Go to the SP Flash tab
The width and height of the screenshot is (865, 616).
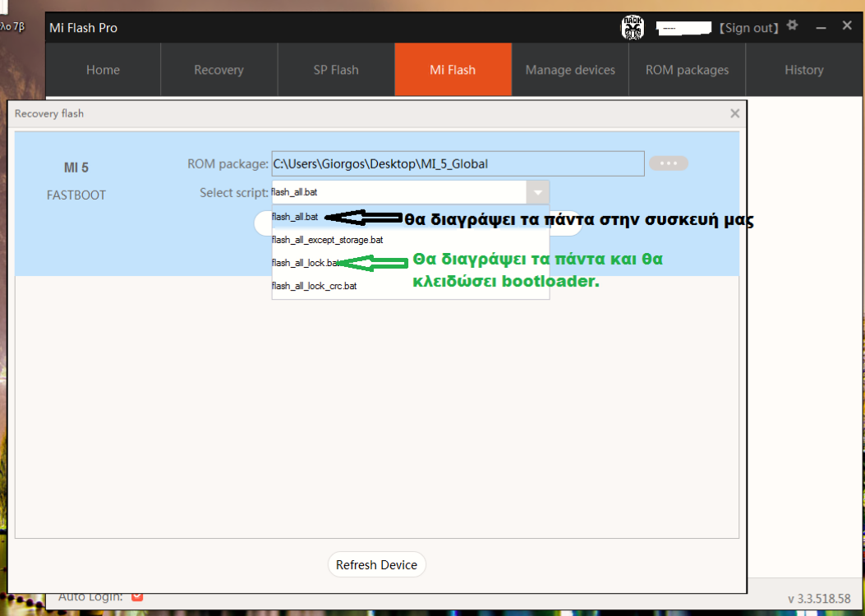click(336, 70)
